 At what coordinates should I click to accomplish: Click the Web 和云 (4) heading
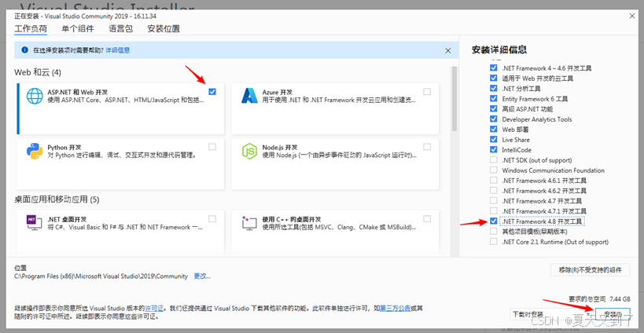(38, 72)
